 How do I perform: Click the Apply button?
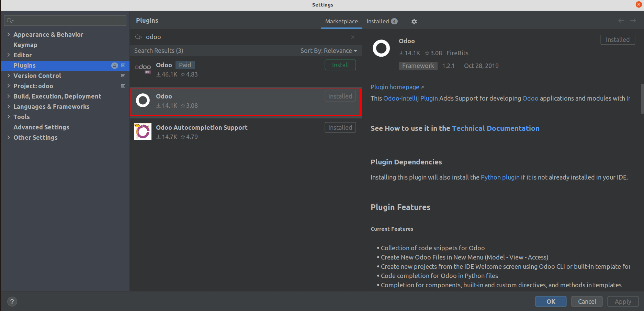pyautogui.click(x=623, y=301)
